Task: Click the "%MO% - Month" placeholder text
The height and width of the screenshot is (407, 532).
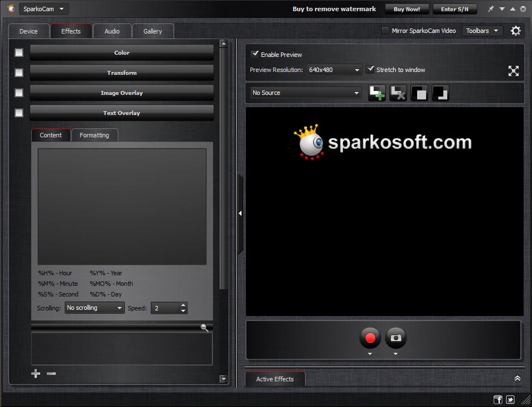Action: [x=112, y=284]
